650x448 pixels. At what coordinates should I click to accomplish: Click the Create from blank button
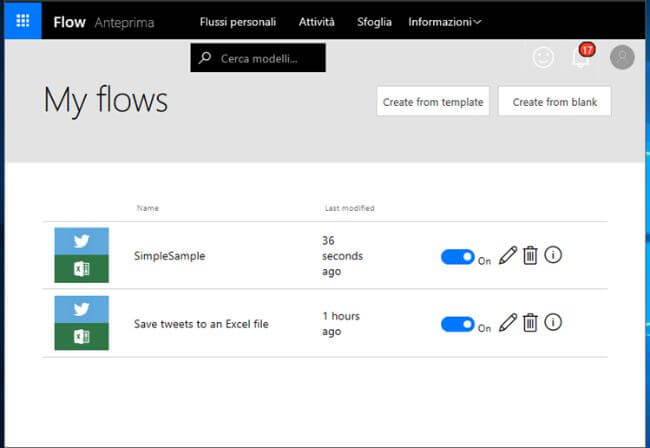pos(554,102)
